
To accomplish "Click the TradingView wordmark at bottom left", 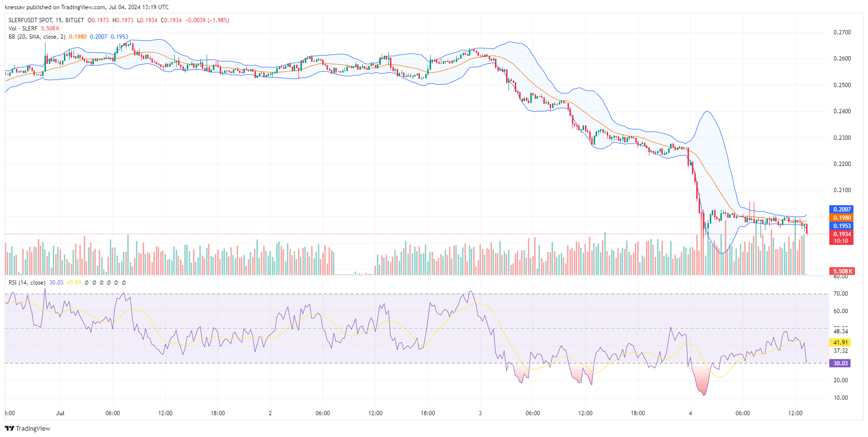I will 33,428.
